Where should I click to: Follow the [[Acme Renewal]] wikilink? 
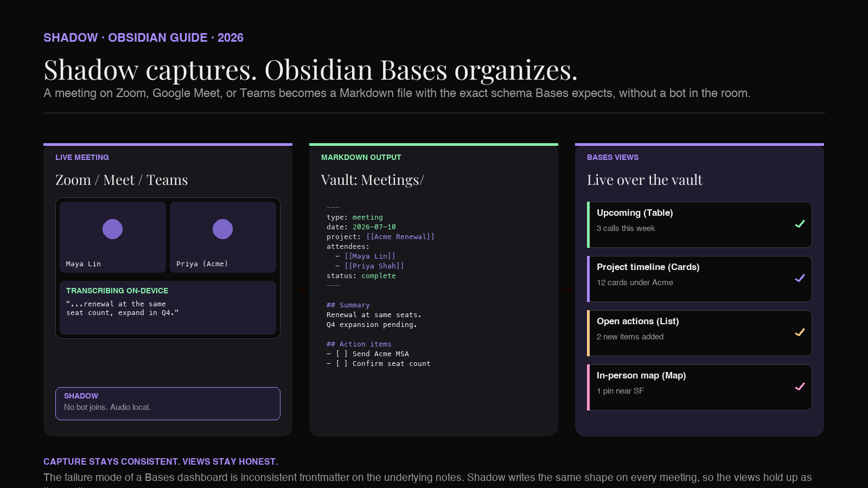(x=400, y=236)
